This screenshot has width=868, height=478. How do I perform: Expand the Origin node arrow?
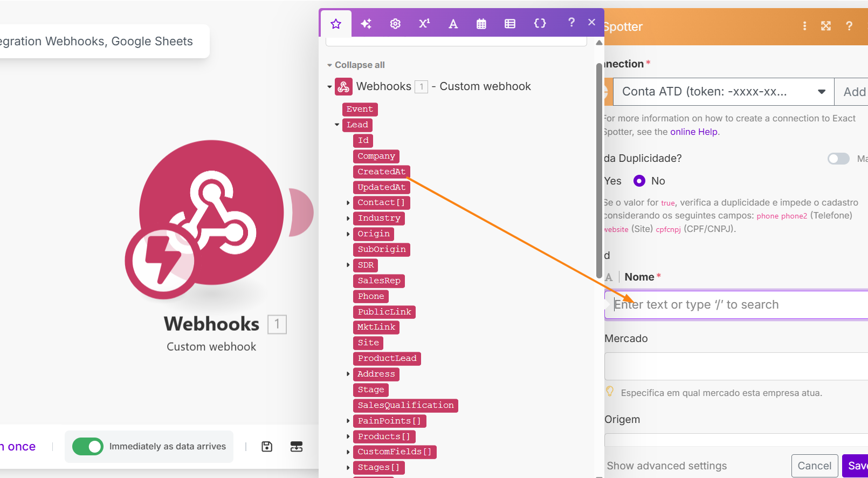pos(348,234)
